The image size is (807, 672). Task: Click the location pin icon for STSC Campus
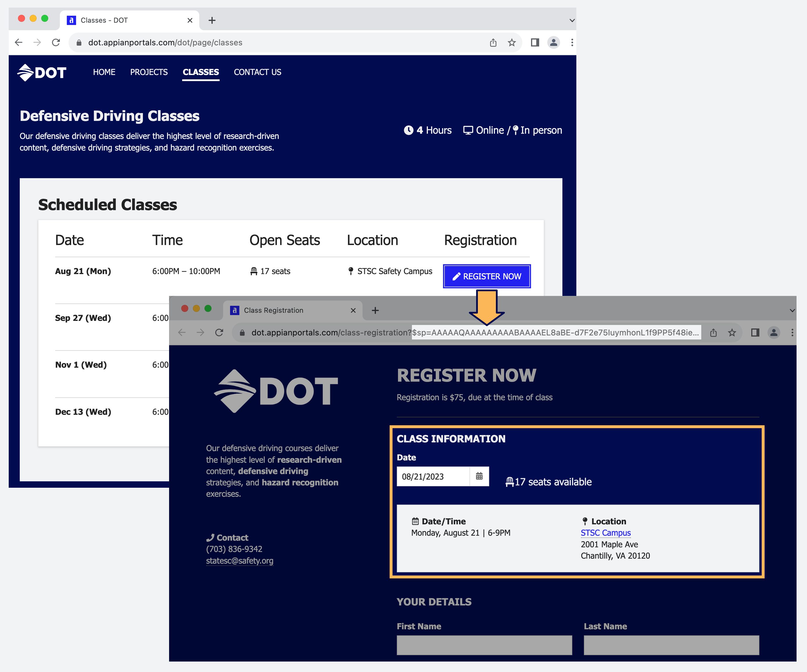[x=585, y=521]
